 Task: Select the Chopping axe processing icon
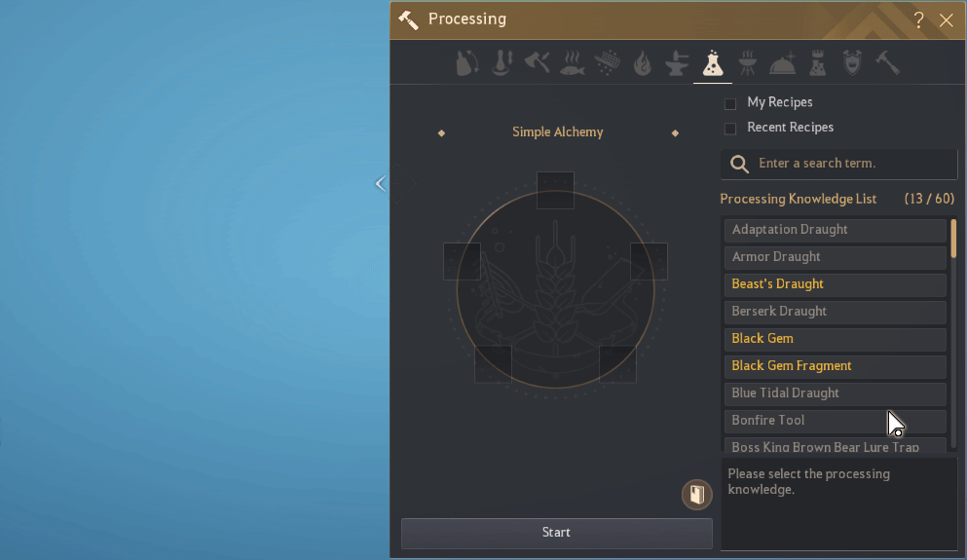537,64
